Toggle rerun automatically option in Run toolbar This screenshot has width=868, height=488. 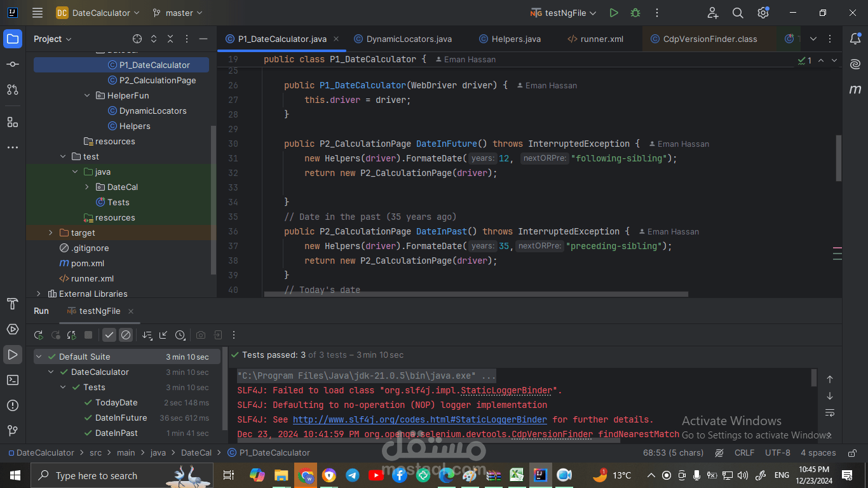(x=72, y=335)
